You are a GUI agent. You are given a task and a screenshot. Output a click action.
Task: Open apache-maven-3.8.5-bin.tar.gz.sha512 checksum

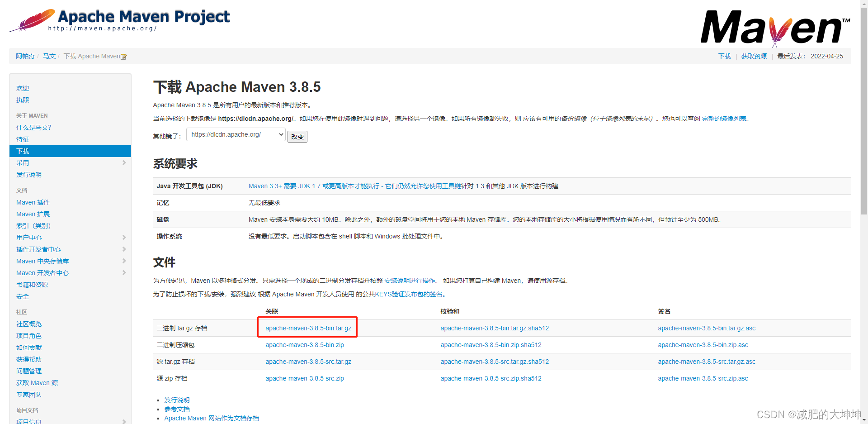click(x=495, y=328)
